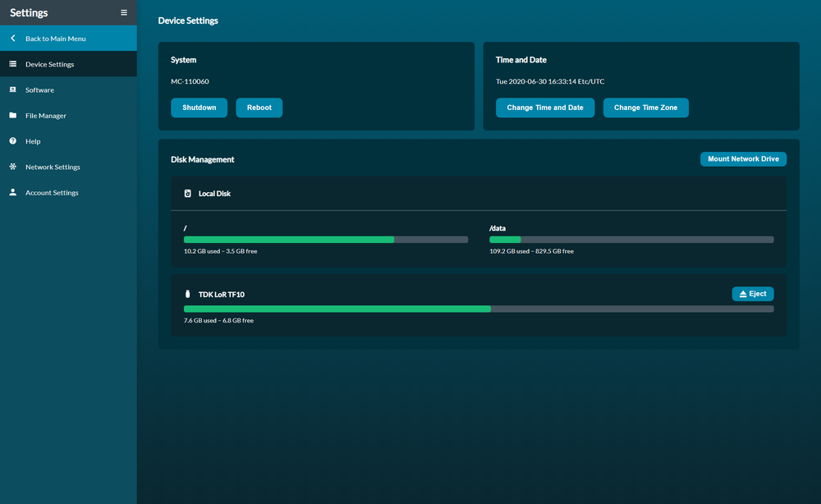Image resolution: width=821 pixels, height=504 pixels.
Task: Click the TDK LoR TF10 USB icon
Action: coord(187,294)
